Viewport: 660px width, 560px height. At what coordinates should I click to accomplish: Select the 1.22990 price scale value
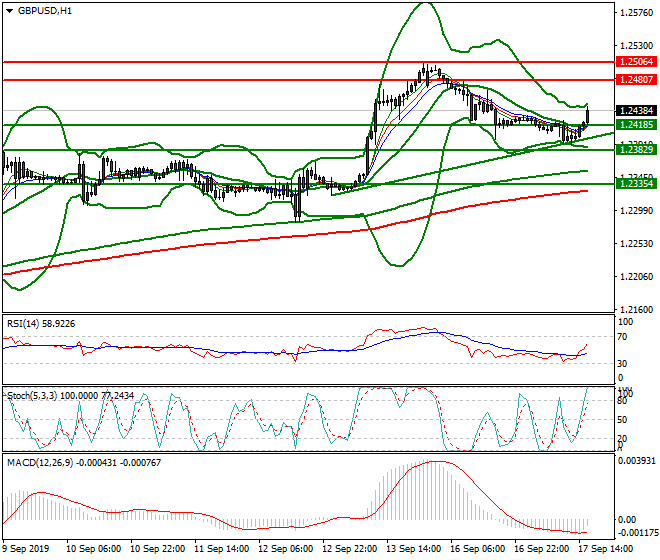coord(637,211)
